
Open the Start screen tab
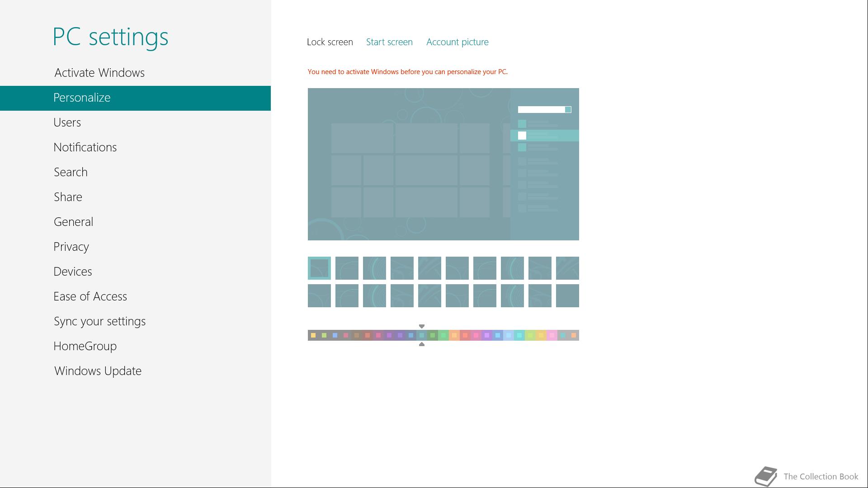click(x=389, y=42)
